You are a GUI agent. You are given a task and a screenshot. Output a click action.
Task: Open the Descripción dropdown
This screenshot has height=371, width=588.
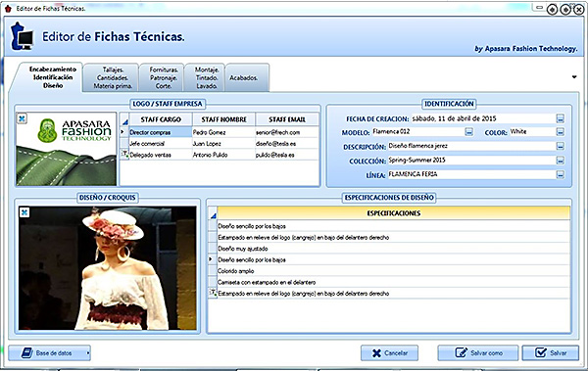(560, 146)
